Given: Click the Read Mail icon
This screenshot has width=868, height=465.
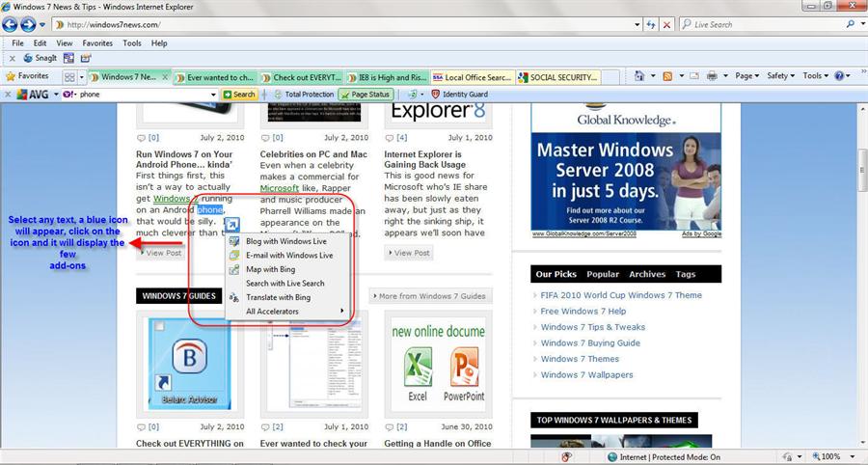Looking at the screenshot, I should 694,76.
